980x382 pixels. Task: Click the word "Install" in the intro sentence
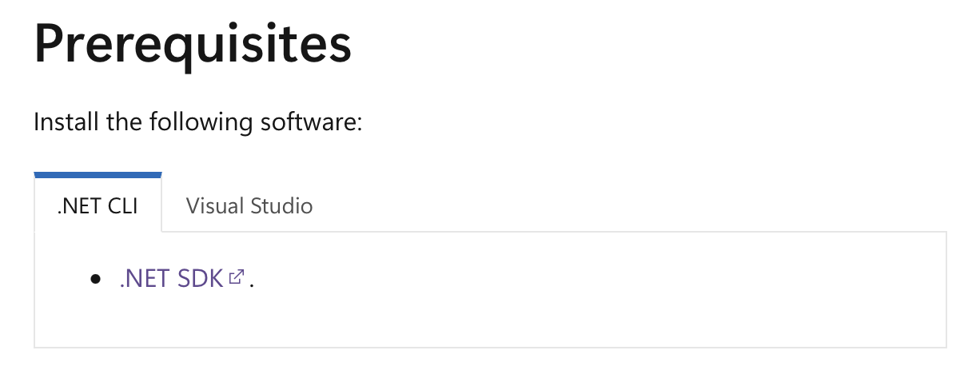pos(63,124)
